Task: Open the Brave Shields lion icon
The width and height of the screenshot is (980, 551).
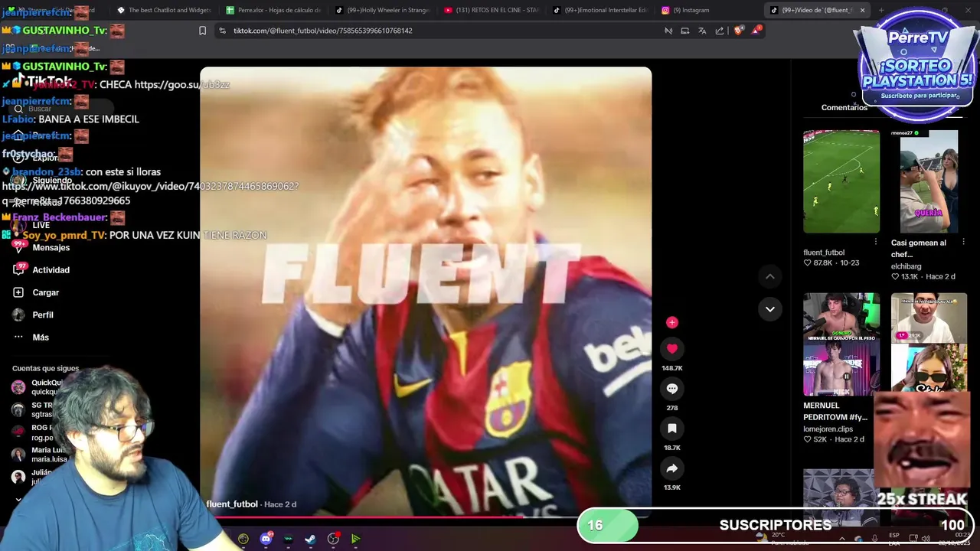Action: (738, 31)
